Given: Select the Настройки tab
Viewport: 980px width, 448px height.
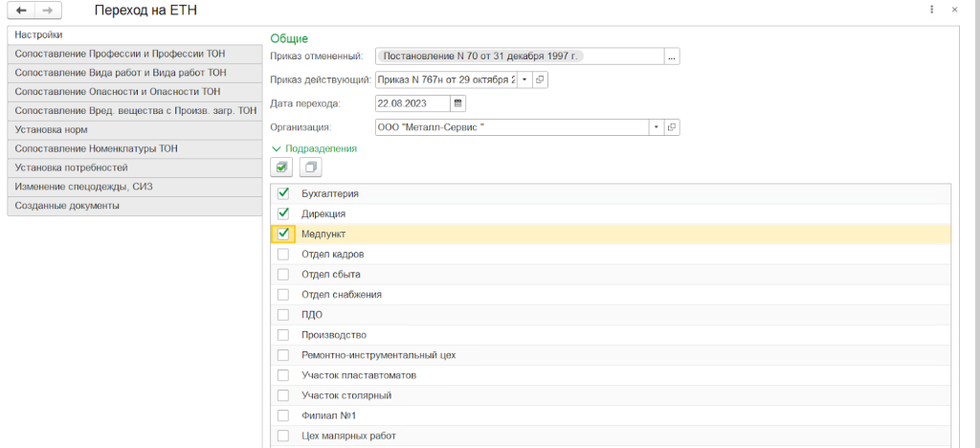Looking at the screenshot, I should point(134,35).
